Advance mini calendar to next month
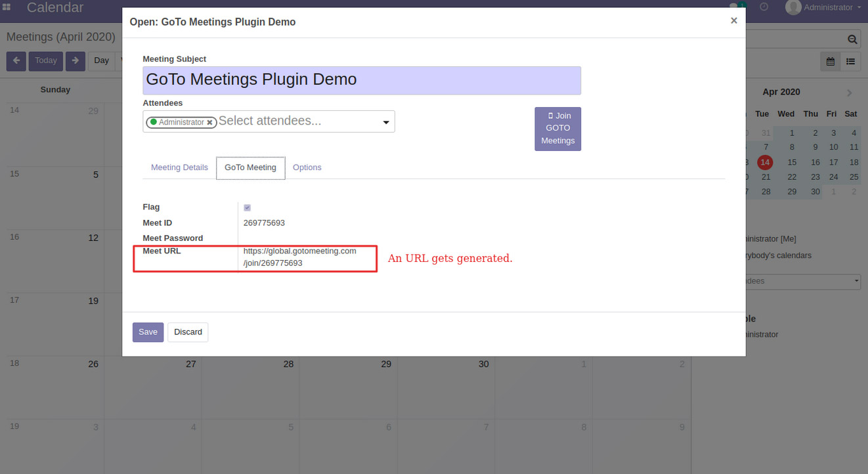Viewport: 868px width, 474px height. tap(850, 93)
